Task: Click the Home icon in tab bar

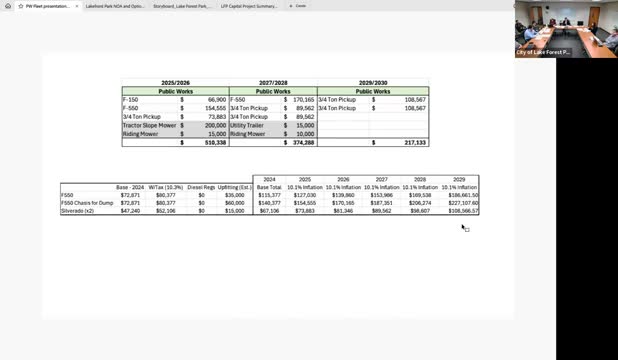Action: [8, 6]
